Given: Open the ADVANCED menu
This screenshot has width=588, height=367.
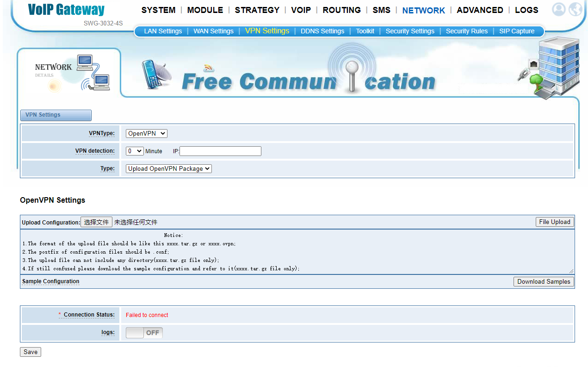Looking at the screenshot, I should pos(480,10).
